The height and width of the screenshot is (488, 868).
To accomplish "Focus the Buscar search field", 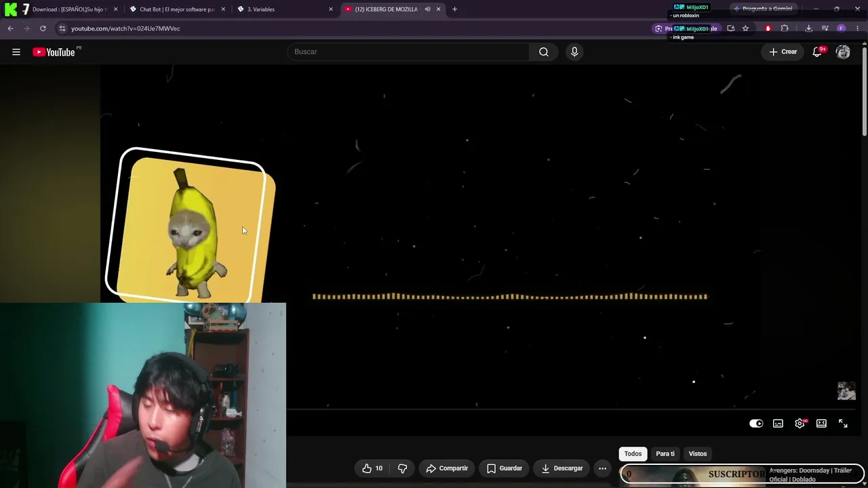I will [409, 52].
